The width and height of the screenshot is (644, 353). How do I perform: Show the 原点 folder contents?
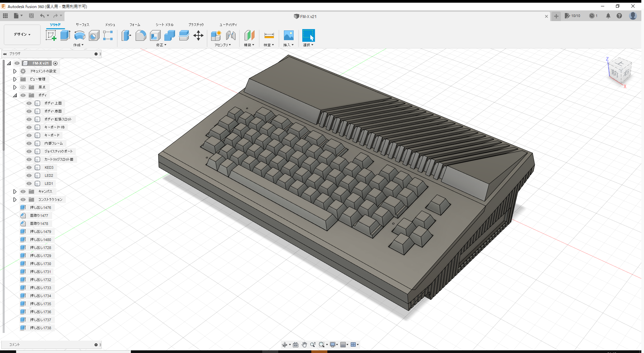pyautogui.click(x=15, y=87)
